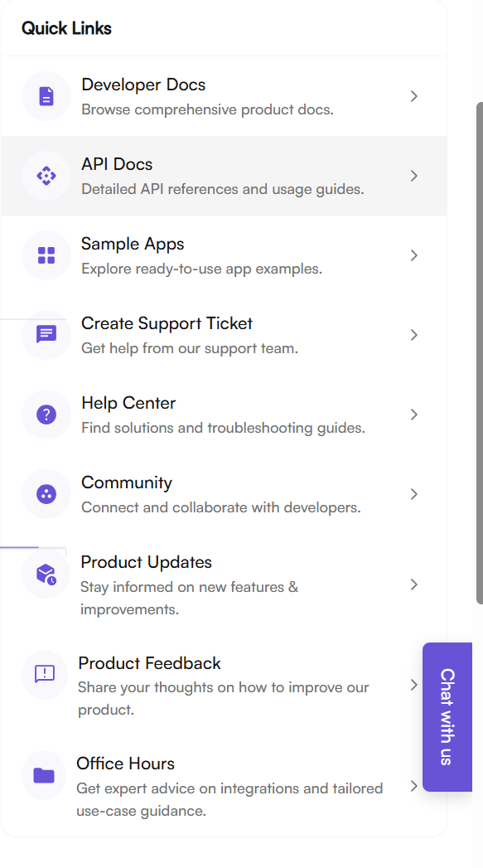Click the Product Feedback exclamation bubble icon
This screenshot has height=868, width=483.
click(44, 674)
